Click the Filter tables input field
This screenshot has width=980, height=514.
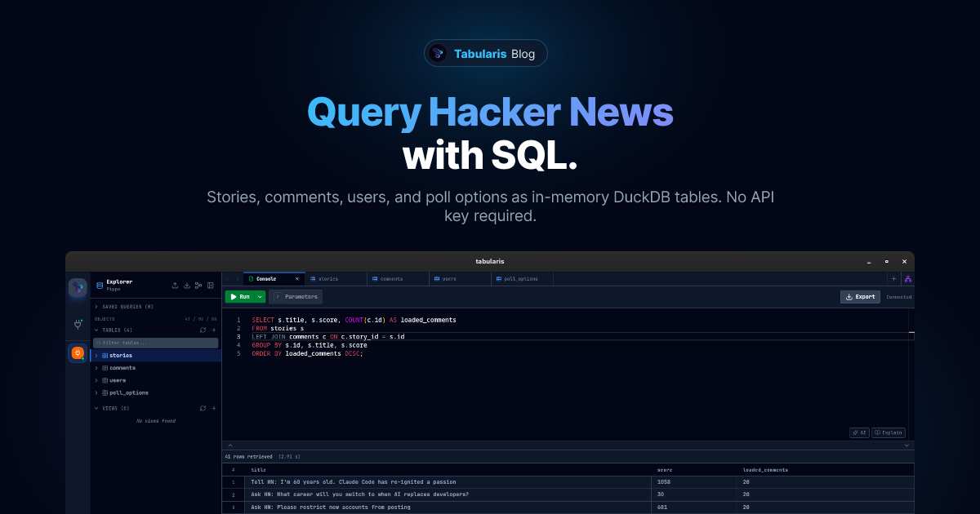click(x=155, y=343)
